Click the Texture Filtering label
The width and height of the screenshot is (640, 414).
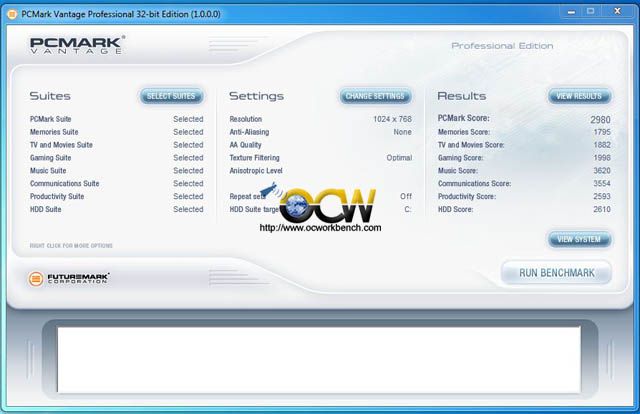coord(254,158)
